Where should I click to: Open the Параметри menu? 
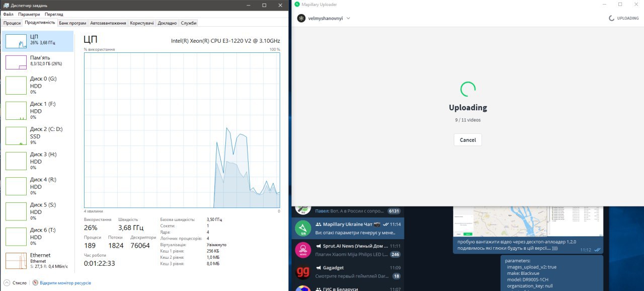29,15
